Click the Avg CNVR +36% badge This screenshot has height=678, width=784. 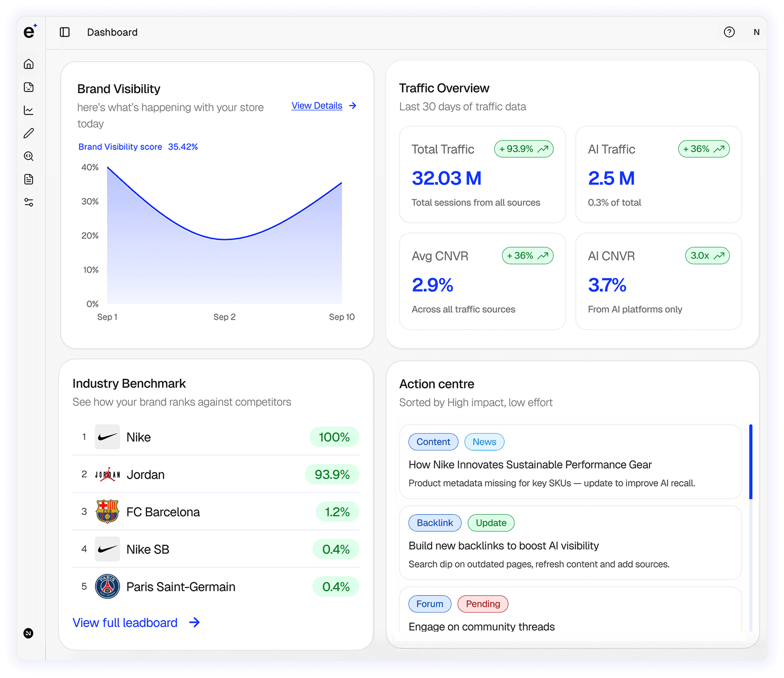528,255
